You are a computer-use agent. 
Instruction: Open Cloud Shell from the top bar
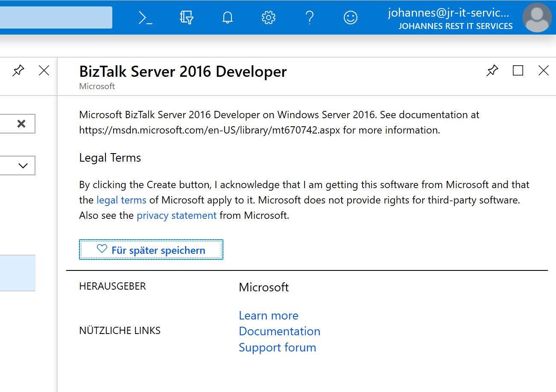[x=145, y=17]
